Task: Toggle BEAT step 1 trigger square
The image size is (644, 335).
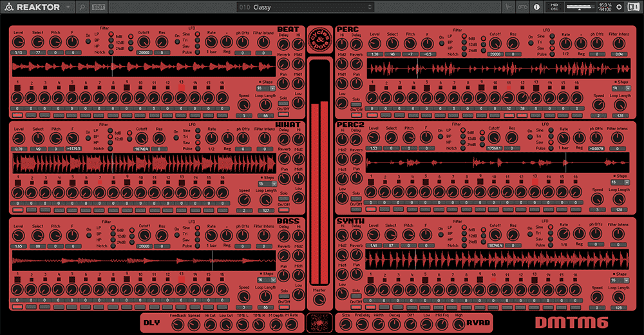Action: click(17, 88)
